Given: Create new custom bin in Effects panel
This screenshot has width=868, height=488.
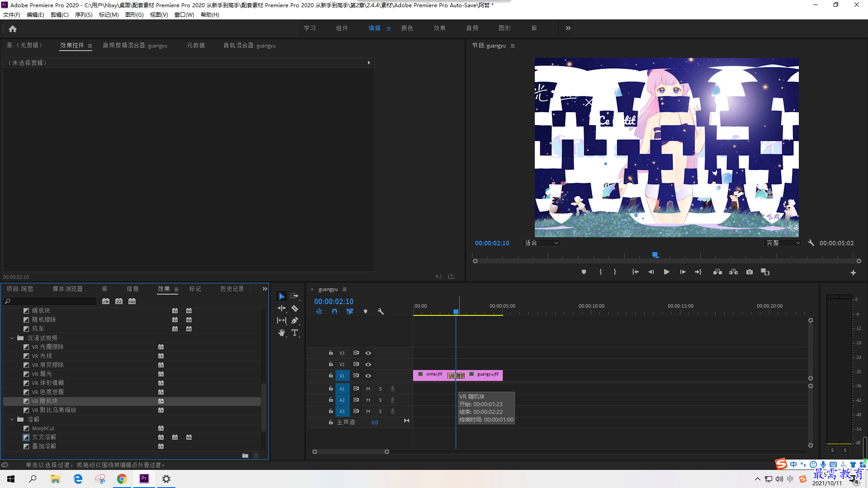Looking at the screenshot, I should point(245,455).
